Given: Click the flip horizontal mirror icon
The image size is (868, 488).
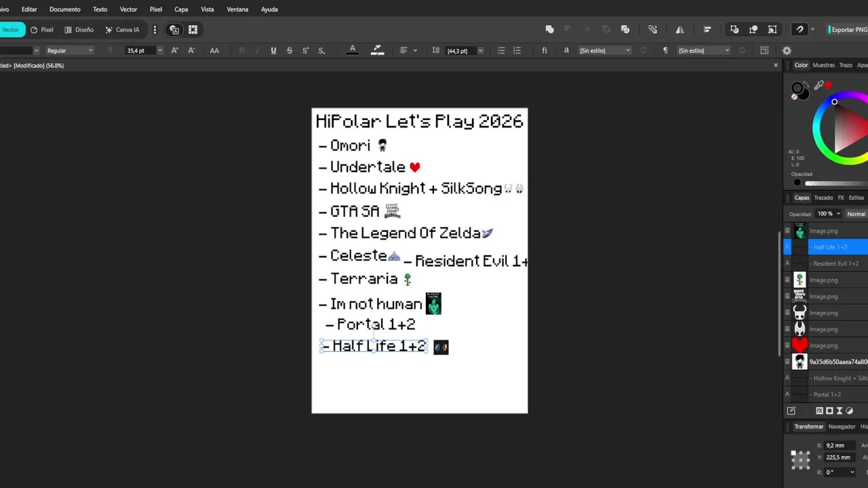Looking at the screenshot, I should (x=679, y=30).
